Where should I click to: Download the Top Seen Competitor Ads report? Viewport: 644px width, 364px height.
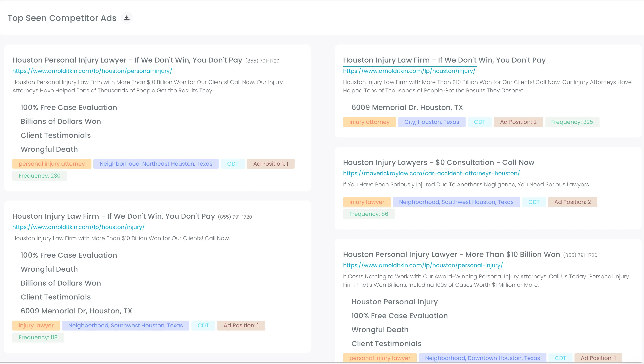click(127, 18)
